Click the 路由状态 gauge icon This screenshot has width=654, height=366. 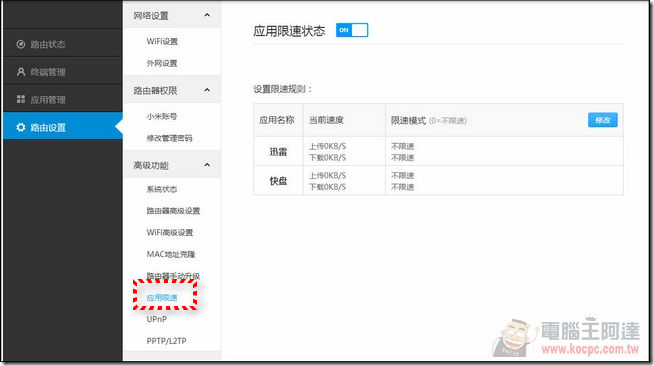click(x=20, y=44)
